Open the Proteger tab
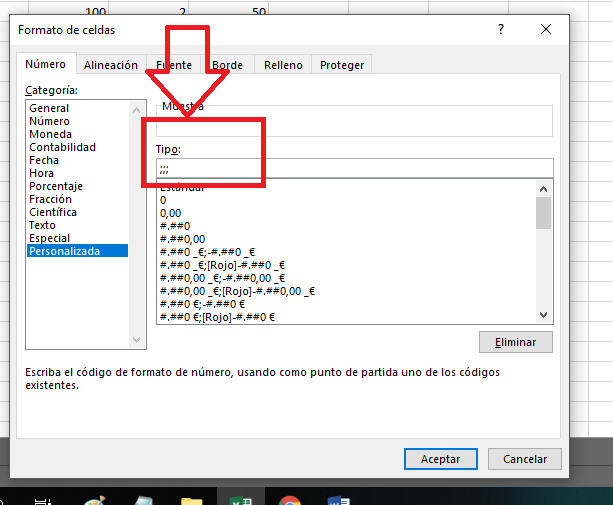Screen dimensions: 613x505 pos(342,65)
